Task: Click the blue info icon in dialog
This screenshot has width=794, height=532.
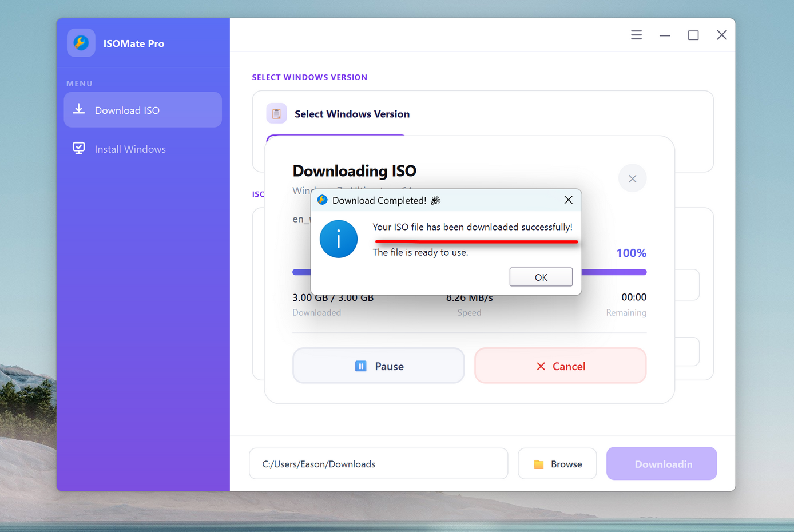Action: pos(339,239)
